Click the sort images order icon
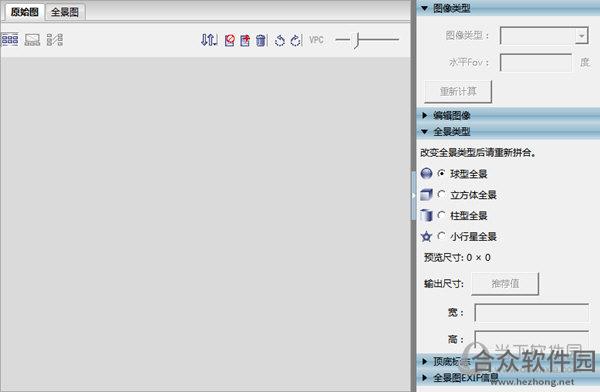 coord(209,40)
